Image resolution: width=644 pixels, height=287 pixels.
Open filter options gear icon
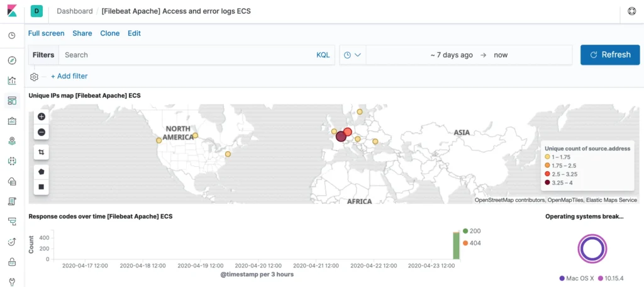[34, 77]
